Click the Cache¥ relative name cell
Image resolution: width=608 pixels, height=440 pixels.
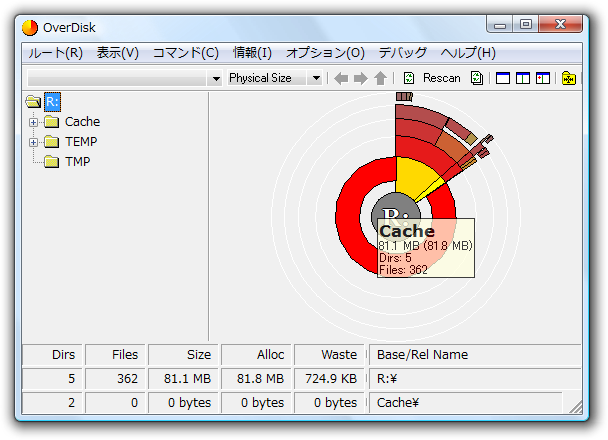tap(465, 403)
